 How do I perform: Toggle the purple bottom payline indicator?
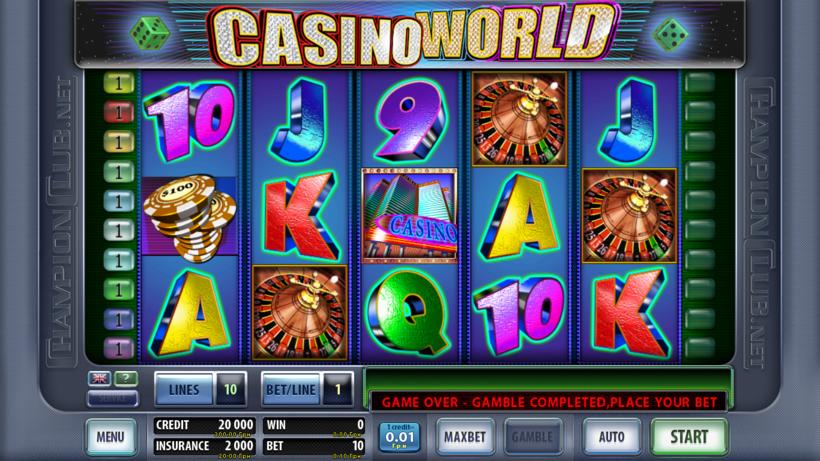119,348
